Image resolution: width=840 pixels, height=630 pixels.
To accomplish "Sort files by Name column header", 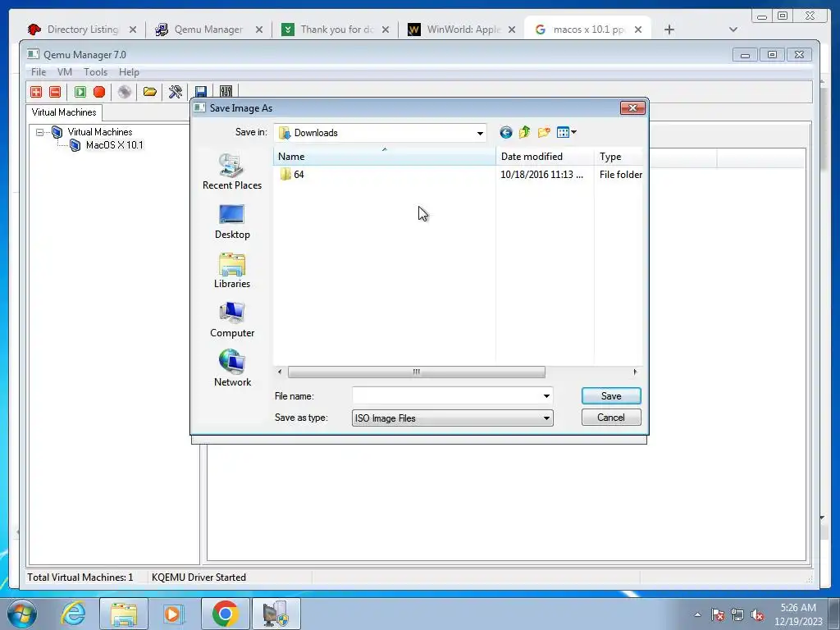I will tap(384, 157).
